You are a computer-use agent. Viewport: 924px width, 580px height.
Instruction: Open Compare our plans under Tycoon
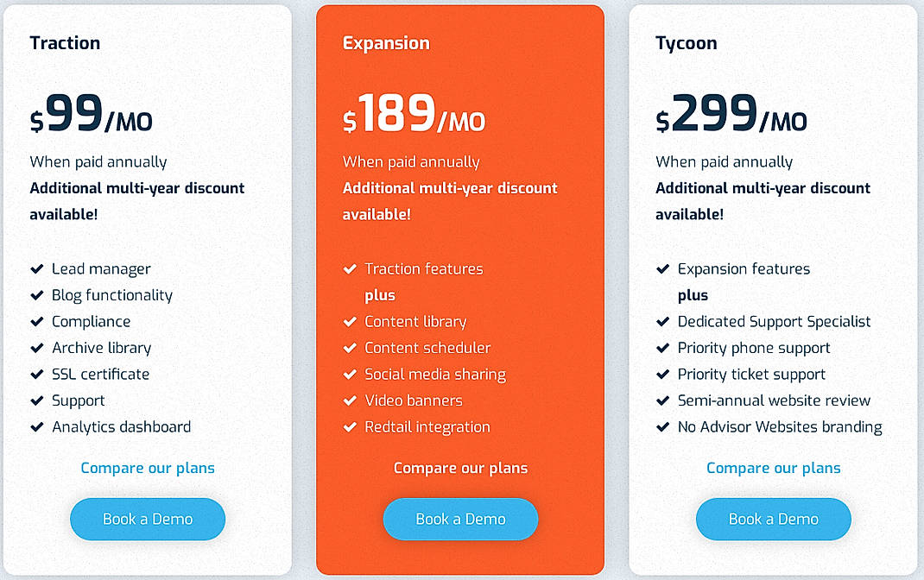click(773, 468)
